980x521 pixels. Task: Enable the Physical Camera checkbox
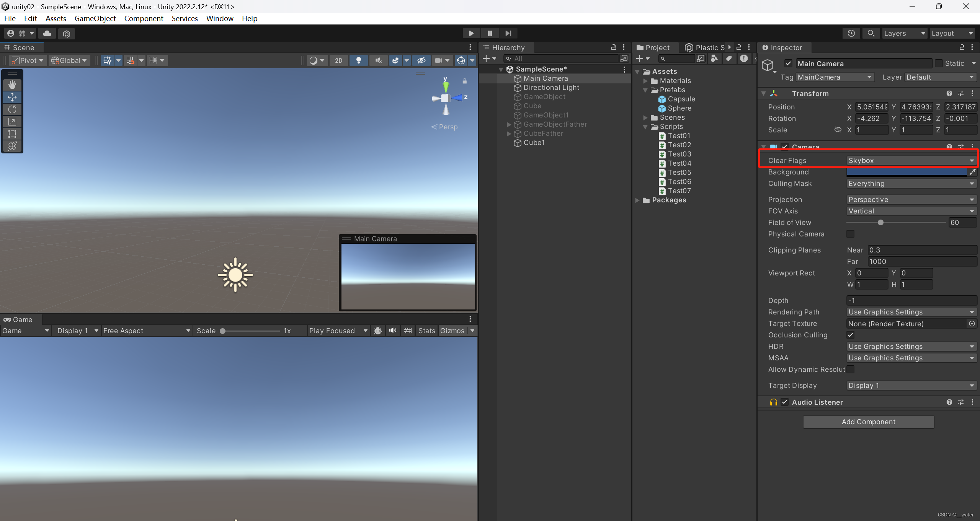pos(851,234)
